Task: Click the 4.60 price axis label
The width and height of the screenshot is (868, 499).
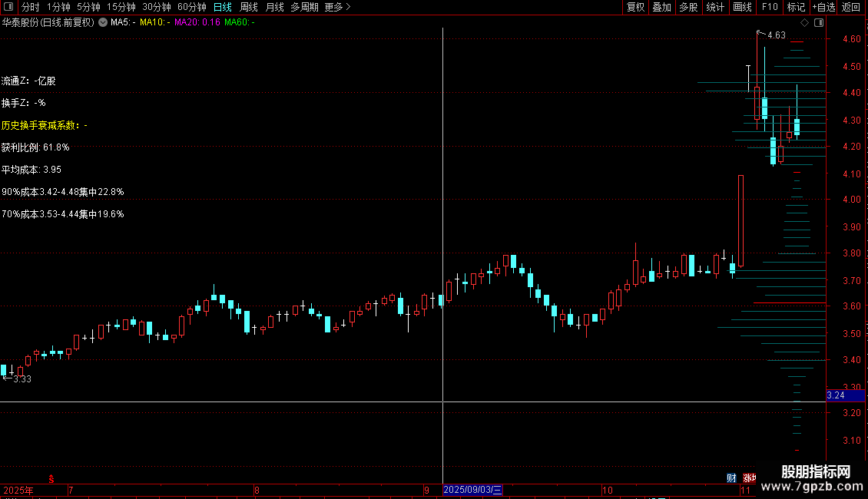Action: point(851,38)
